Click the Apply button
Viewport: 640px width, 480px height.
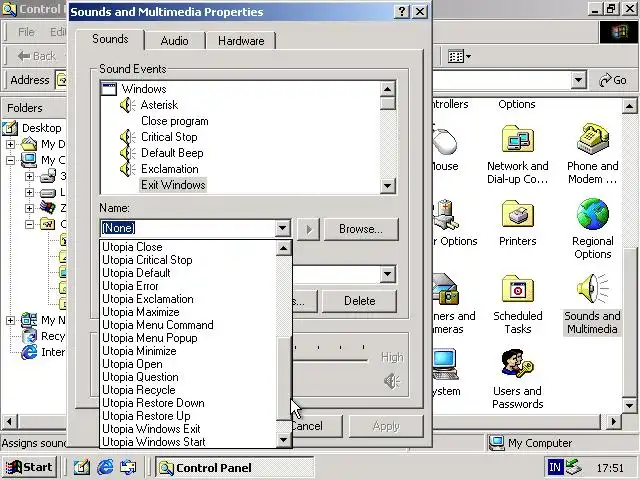[386, 426]
